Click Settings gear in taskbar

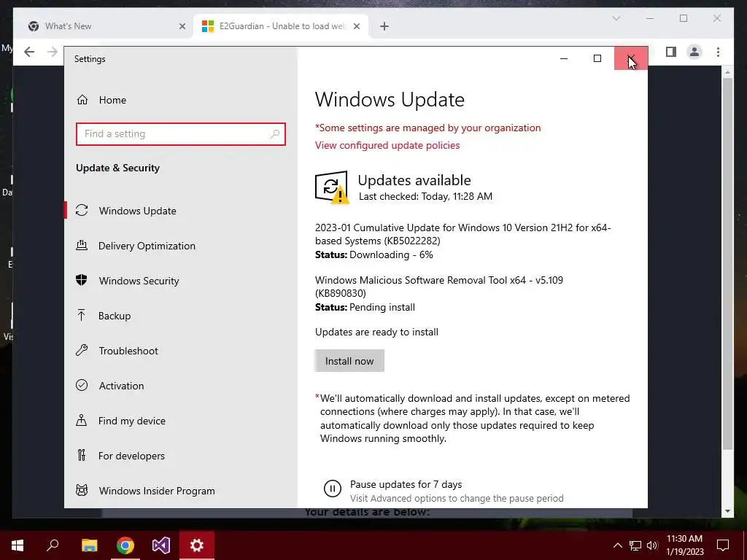[x=197, y=545]
